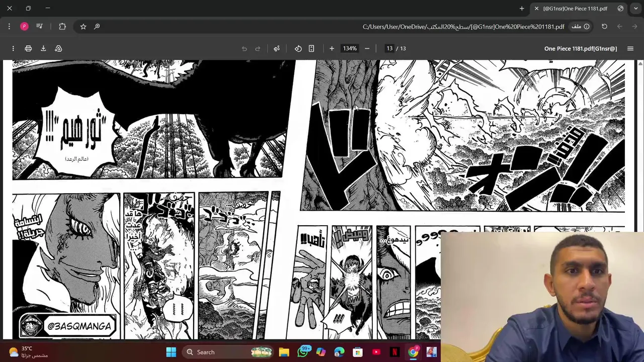
Task: Close the One Piece 1181.pdf tab
Action: [x=536, y=9]
